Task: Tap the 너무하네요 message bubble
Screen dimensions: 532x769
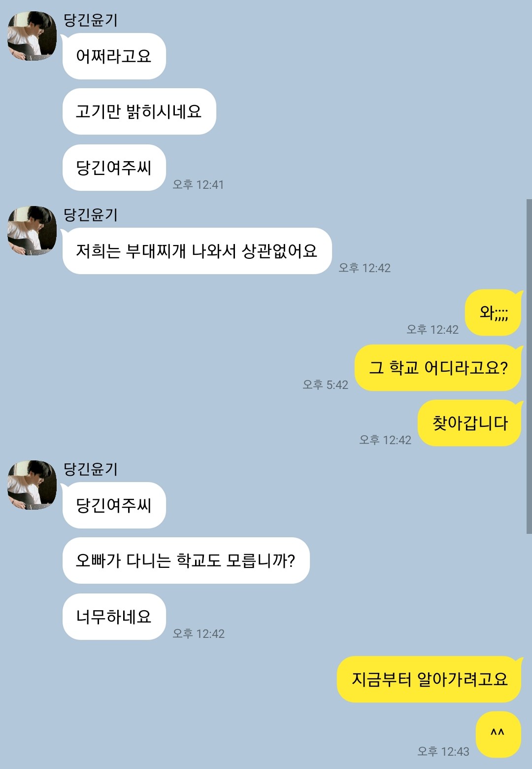Action: pos(114,617)
